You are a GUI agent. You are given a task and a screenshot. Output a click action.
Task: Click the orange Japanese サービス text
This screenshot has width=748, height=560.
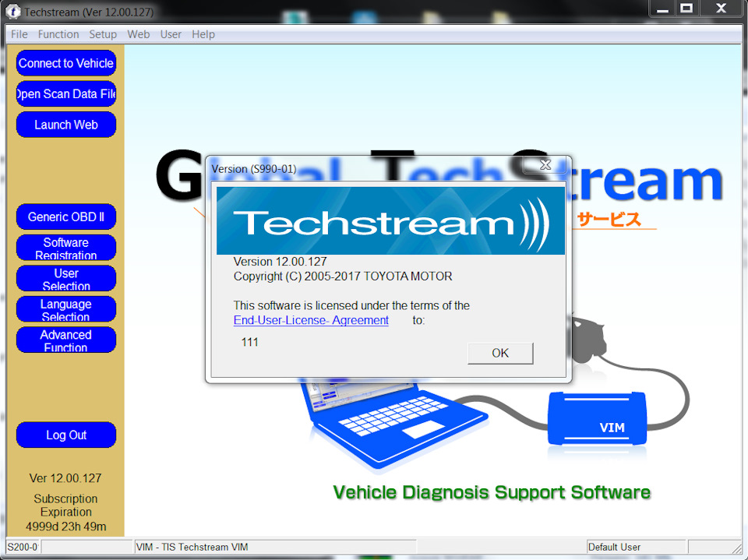coord(609,220)
